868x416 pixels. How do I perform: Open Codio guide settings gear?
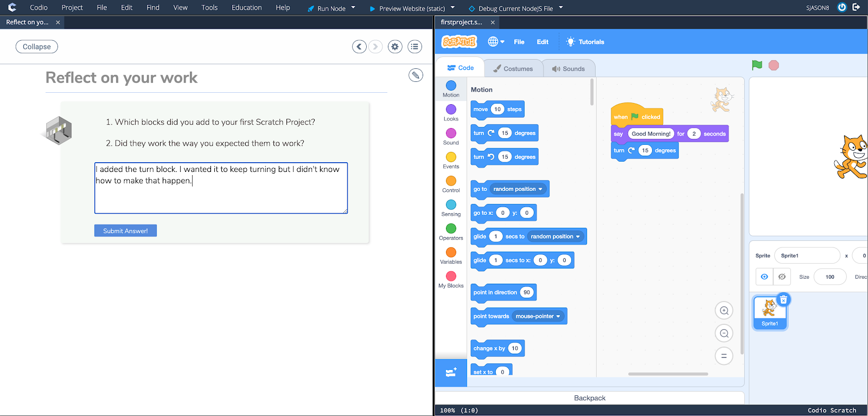pyautogui.click(x=395, y=47)
